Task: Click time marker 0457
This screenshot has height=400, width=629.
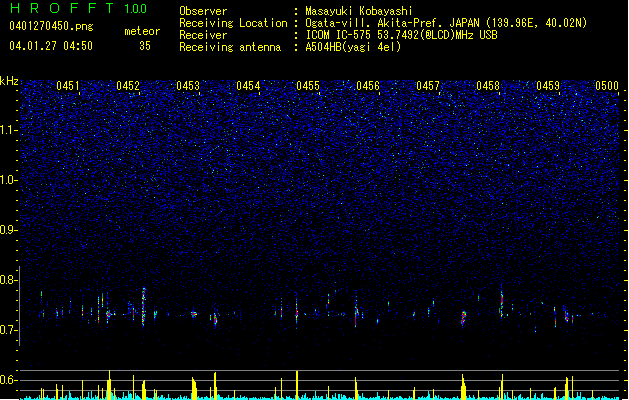Action: pyautogui.click(x=428, y=86)
